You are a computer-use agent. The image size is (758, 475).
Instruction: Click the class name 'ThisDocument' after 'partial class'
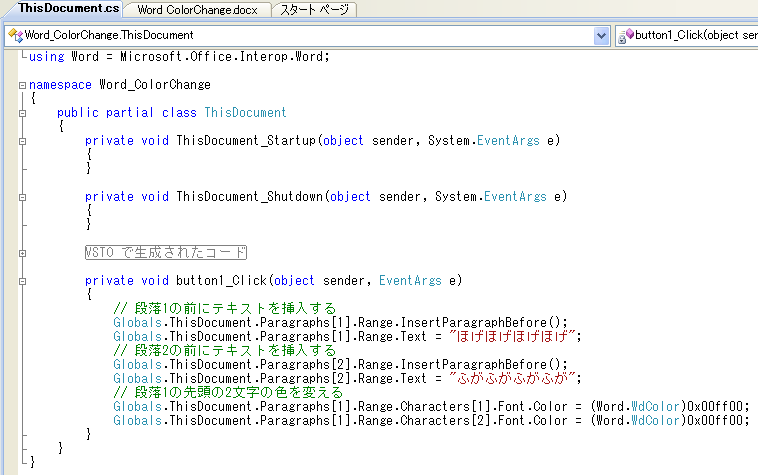coord(246,113)
